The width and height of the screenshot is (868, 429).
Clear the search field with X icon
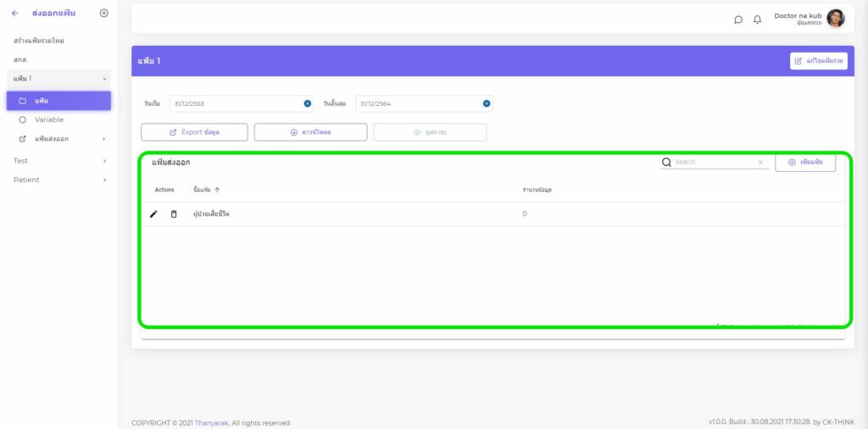coord(760,162)
